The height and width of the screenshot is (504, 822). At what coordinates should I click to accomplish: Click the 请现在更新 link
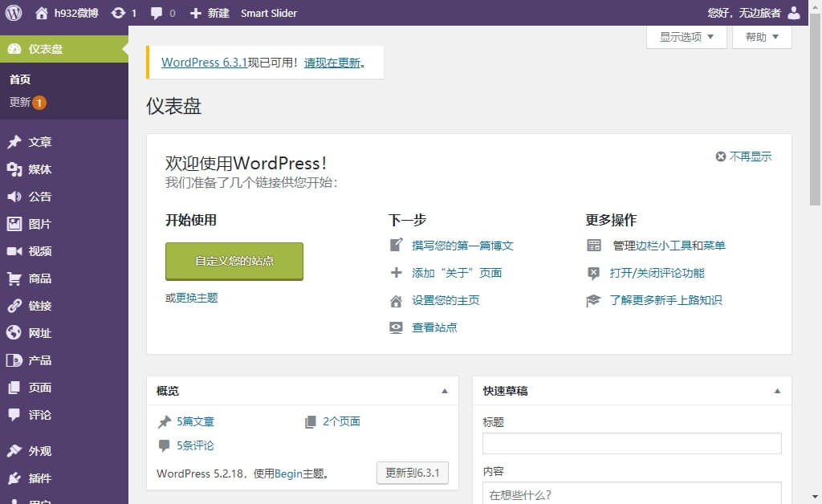tap(332, 63)
